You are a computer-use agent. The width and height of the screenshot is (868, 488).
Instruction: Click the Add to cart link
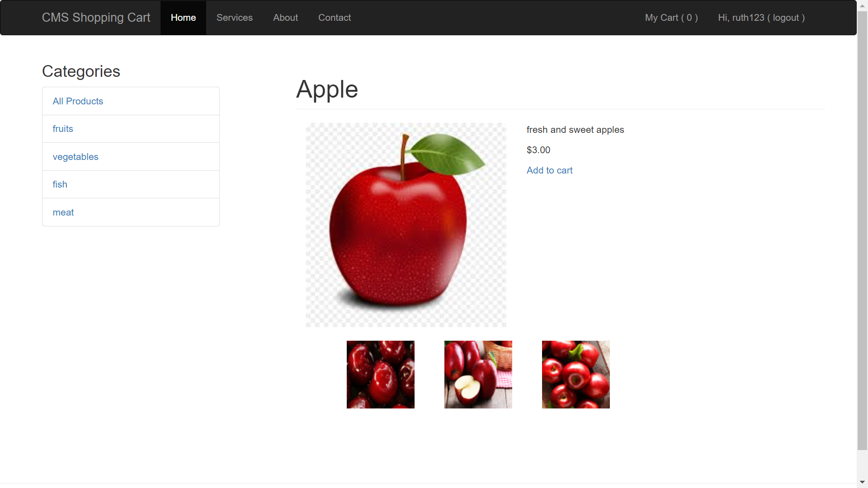point(549,170)
